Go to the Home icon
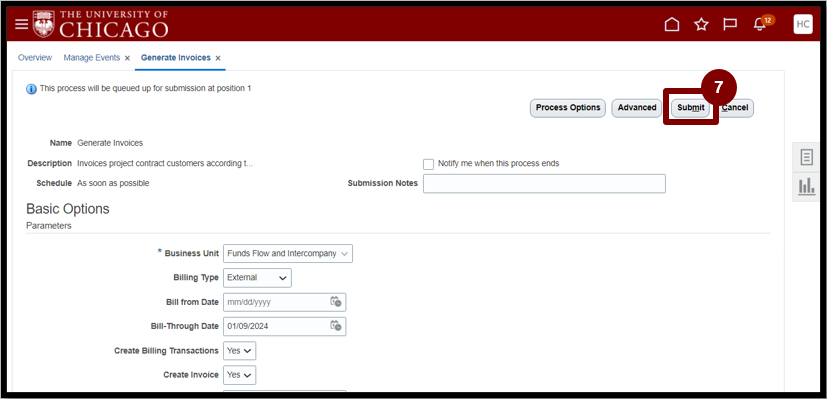This screenshot has width=827, height=399. coord(671,24)
